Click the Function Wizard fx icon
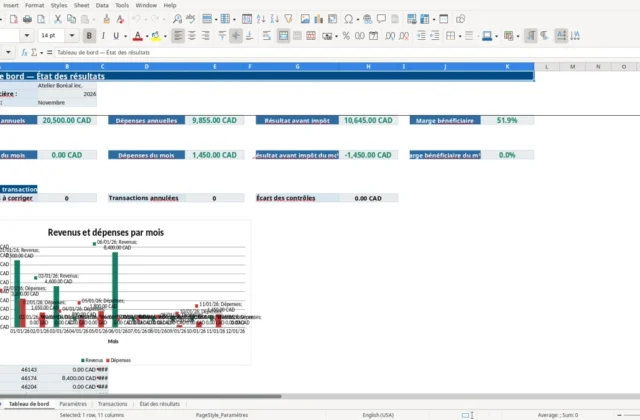Screen dimensions: 640x420 (x=24, y=52)
